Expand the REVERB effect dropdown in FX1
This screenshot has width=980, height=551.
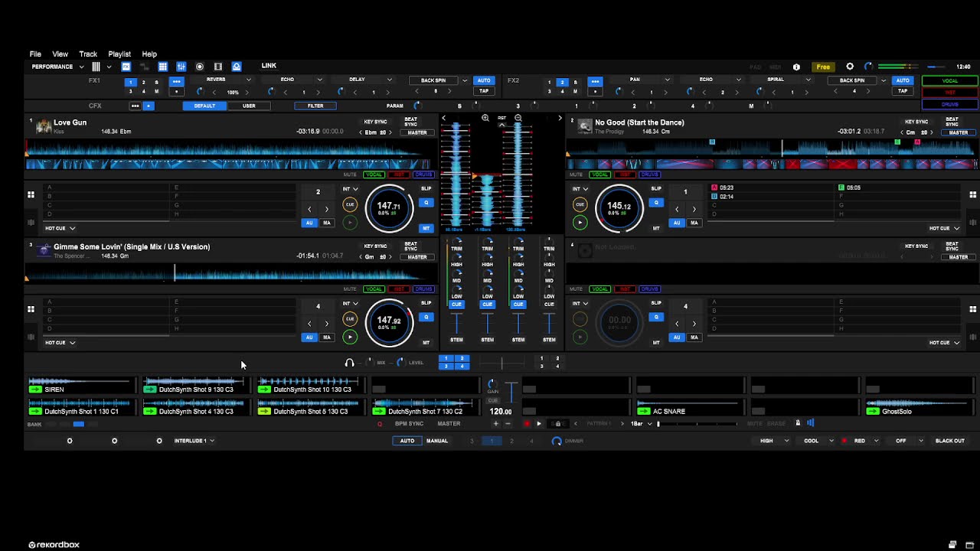[x=248, y=80]
